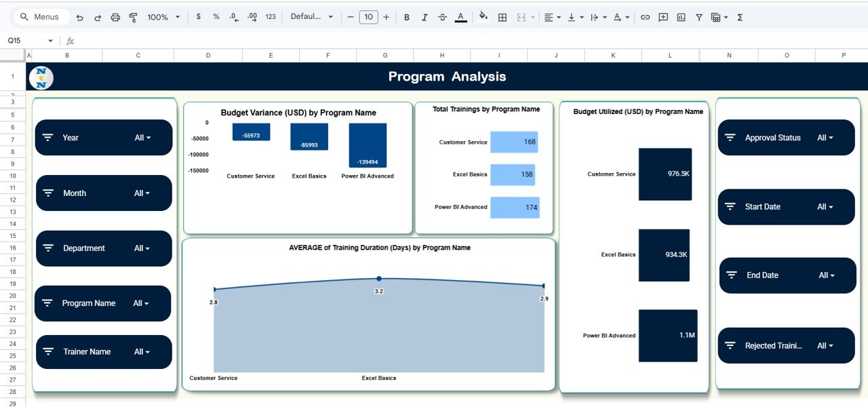Click the Insert comment icon

pos(663,17)
